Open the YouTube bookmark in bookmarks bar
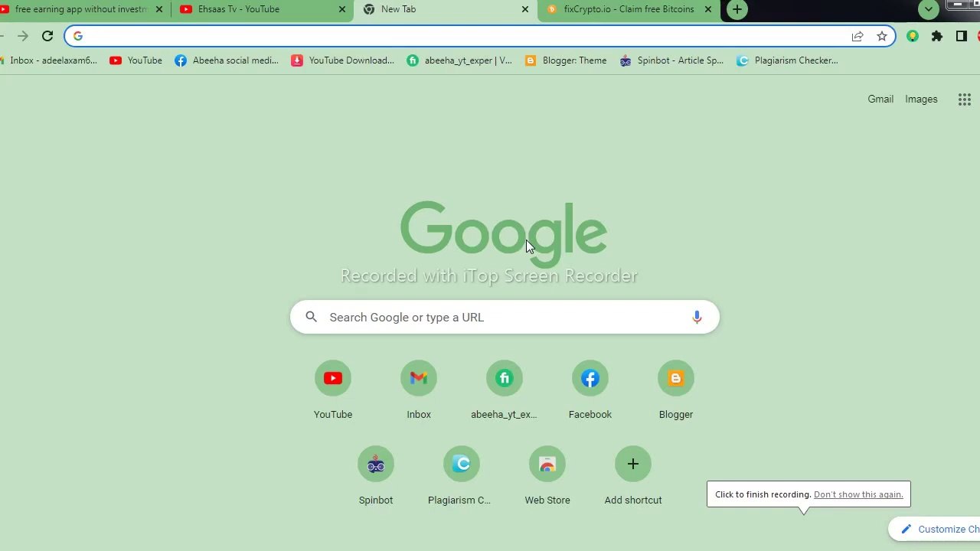Screen dimensions: 980x551 point(136,60)
